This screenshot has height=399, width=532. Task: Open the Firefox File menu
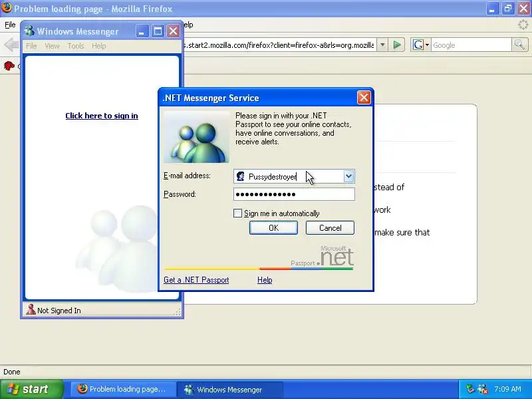(x=10, y=25)
